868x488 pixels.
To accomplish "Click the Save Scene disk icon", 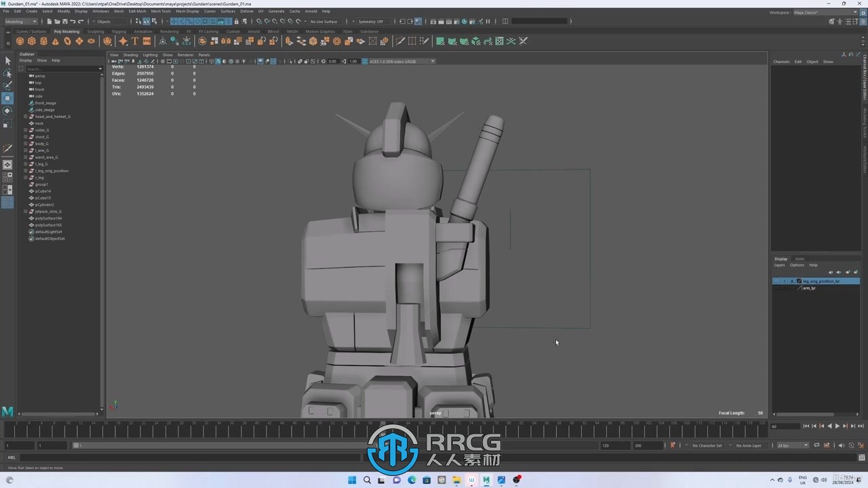I will (x=65, y=22).
